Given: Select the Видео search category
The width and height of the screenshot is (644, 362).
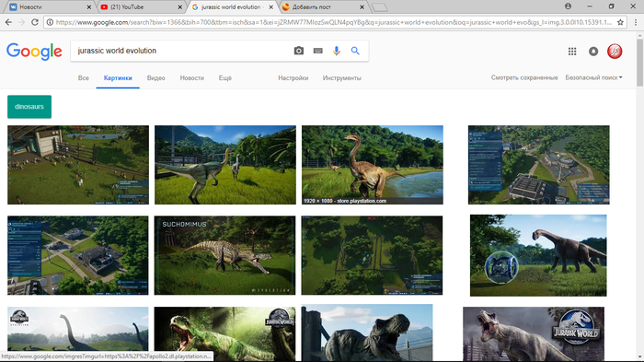Looking at the screenshot, I should [156, 77].
